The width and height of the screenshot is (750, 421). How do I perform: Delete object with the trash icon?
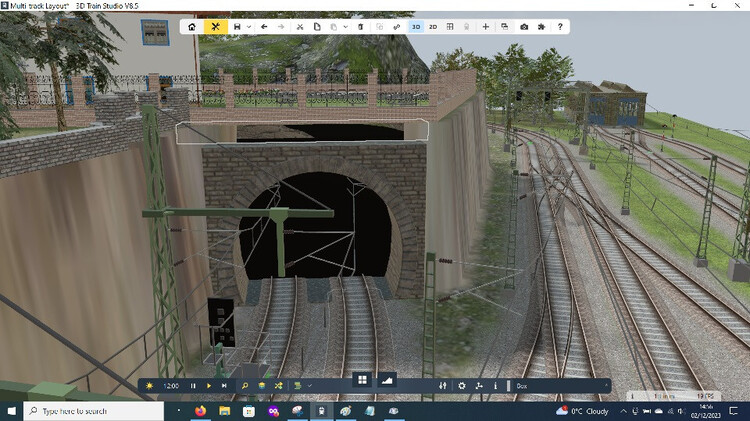[x=361, y=27]
